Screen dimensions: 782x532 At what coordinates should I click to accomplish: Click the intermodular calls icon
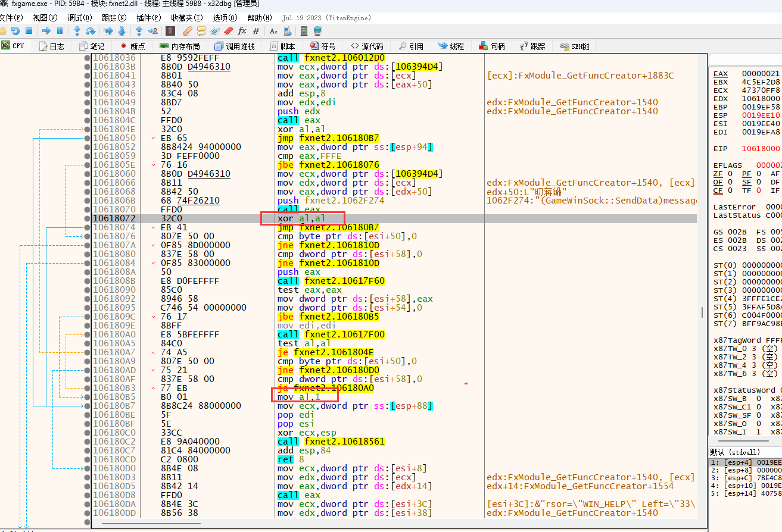pos(288,31)
